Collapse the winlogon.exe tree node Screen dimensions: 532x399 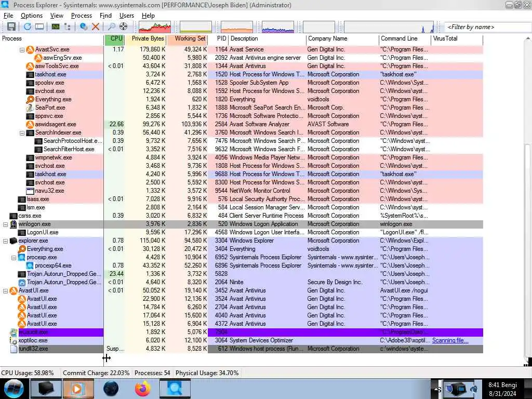(x=5, y=224)
